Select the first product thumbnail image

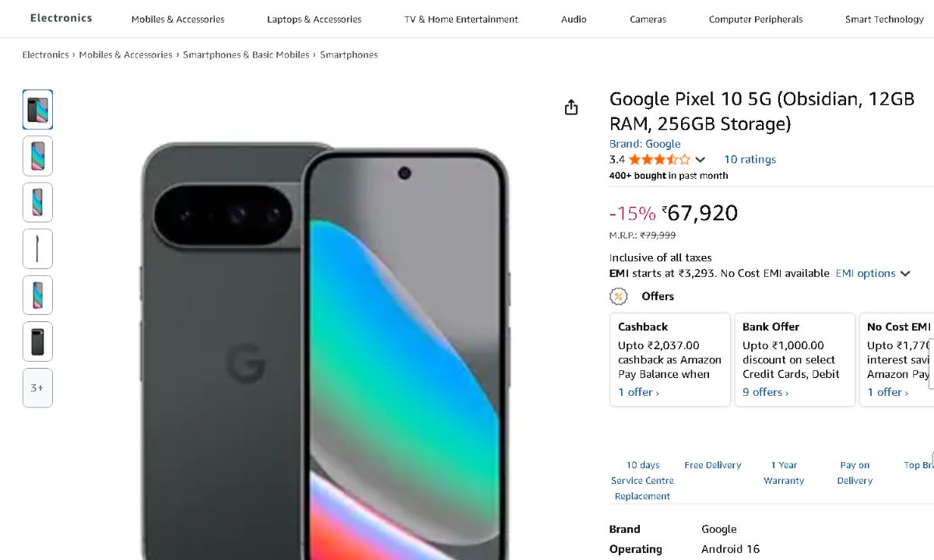click(37, 110)
